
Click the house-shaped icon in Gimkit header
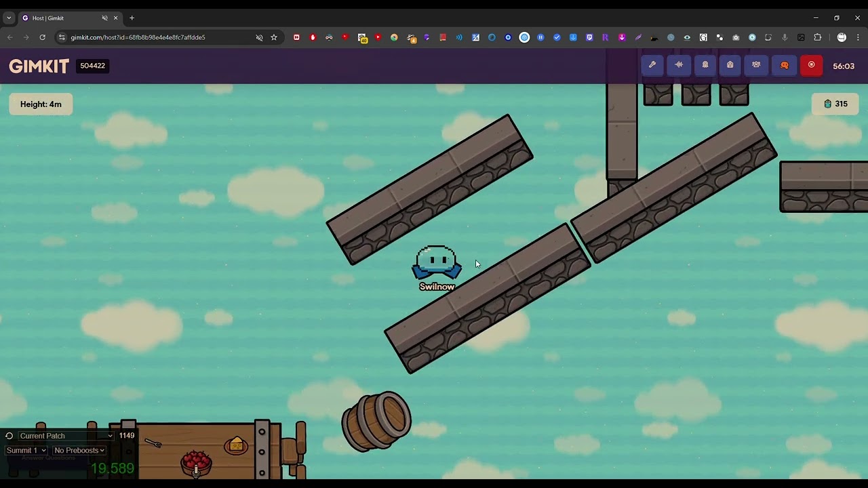point(730,65)
